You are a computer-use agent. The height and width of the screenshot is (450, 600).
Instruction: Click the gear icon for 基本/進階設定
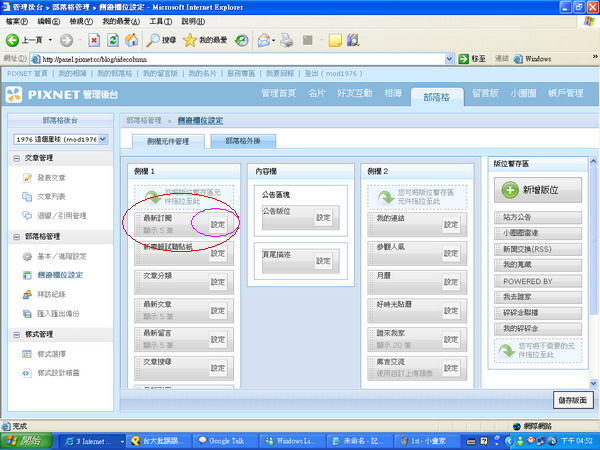[x=27, y=256]
